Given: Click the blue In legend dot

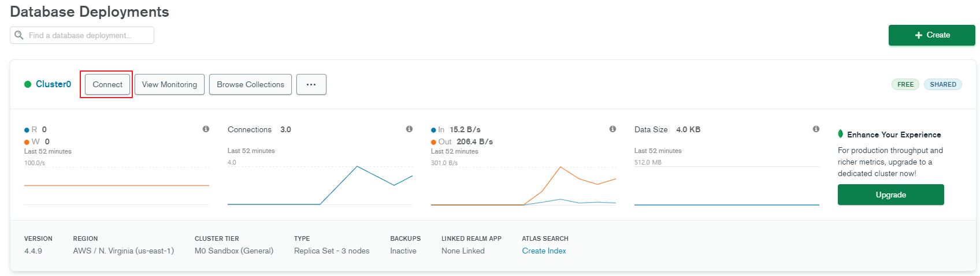Looking at the screenshot, I should click(x=433, y=130).
